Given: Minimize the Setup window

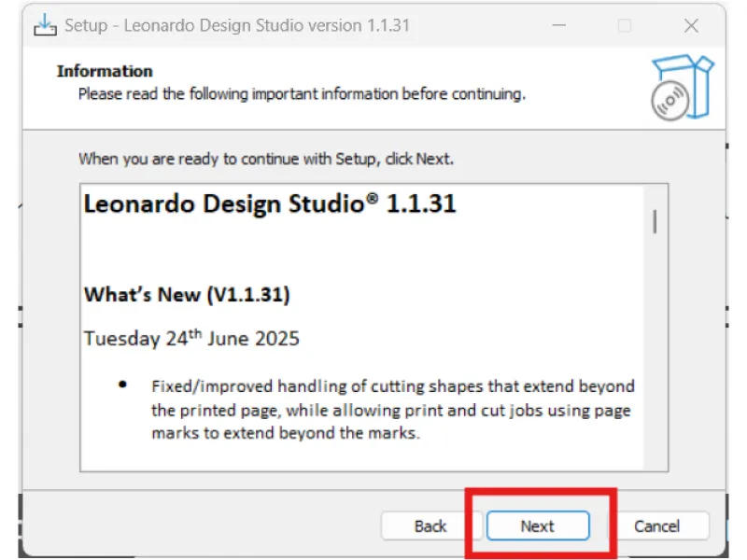Looking at the screenshot, I should (x=557, y=26).
